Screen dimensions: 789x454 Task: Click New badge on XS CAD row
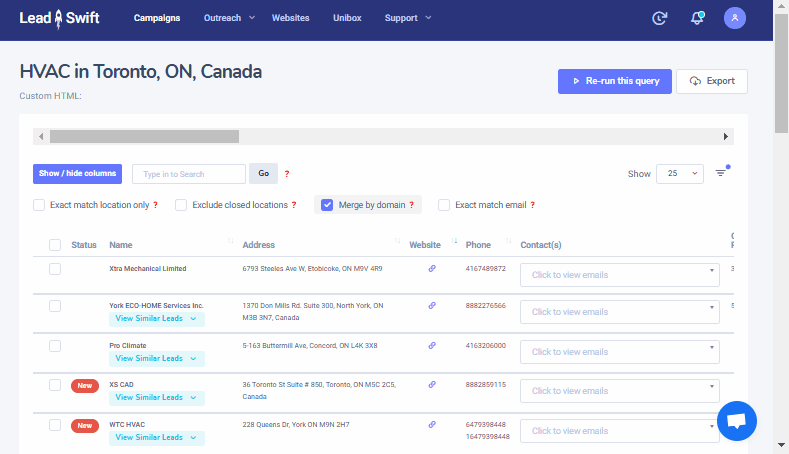click(x=85, y=386)
